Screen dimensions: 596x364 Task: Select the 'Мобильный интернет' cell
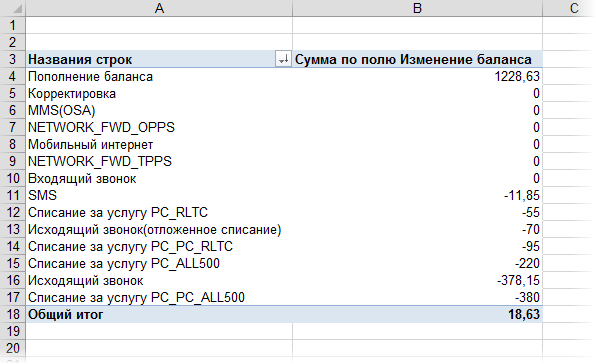[159, 144]
